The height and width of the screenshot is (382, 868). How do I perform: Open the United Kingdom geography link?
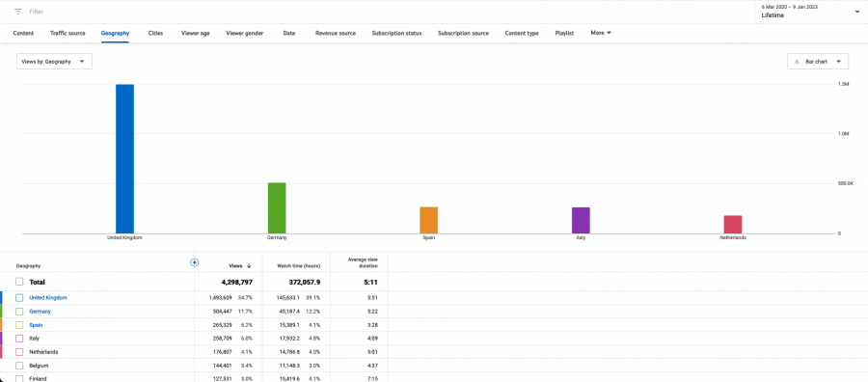click(x=48, y=298)
